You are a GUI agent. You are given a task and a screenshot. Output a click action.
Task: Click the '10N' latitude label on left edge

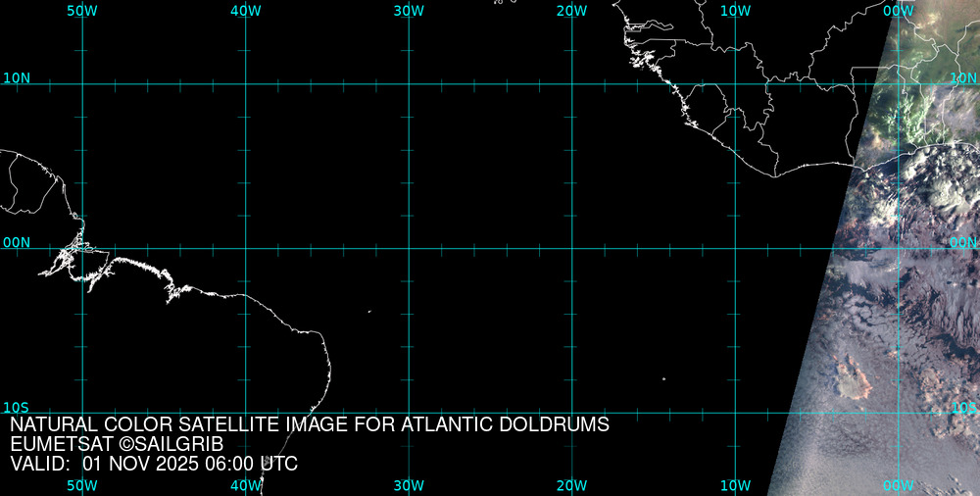pos(17,77)
